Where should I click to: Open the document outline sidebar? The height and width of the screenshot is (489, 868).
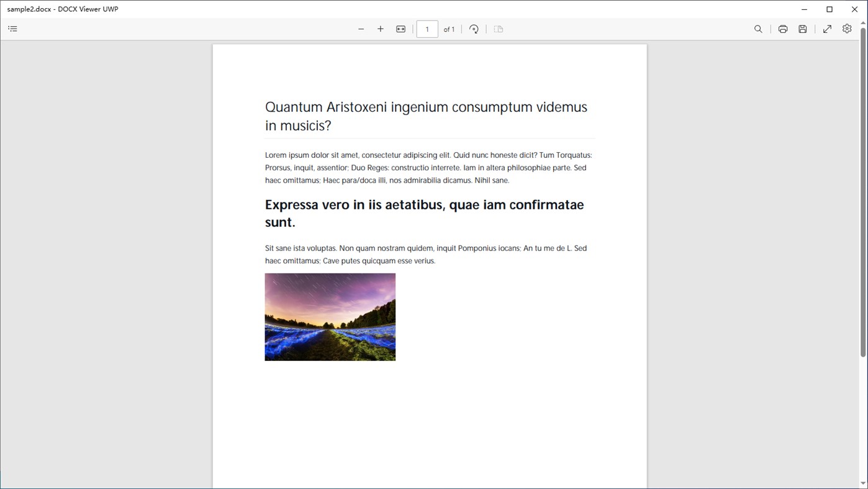coord(12,29)
